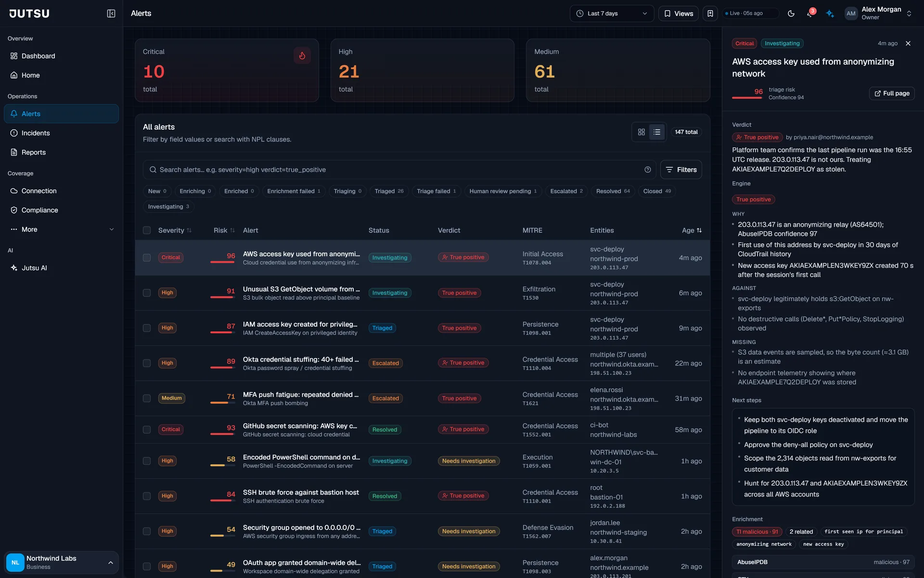Filter by Escalated 2 status chip
The width and height of the screenshot is (924, 578).
click(566, 191)
